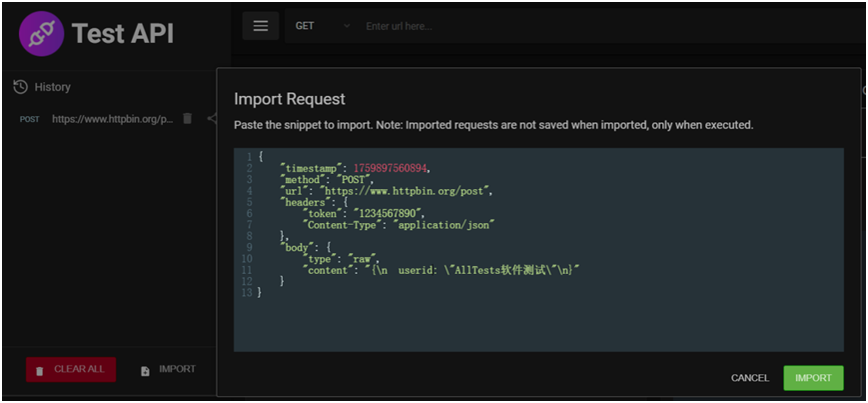Click the History clock icon
Viewport: 868px width, 403px height.
[20, 87]
